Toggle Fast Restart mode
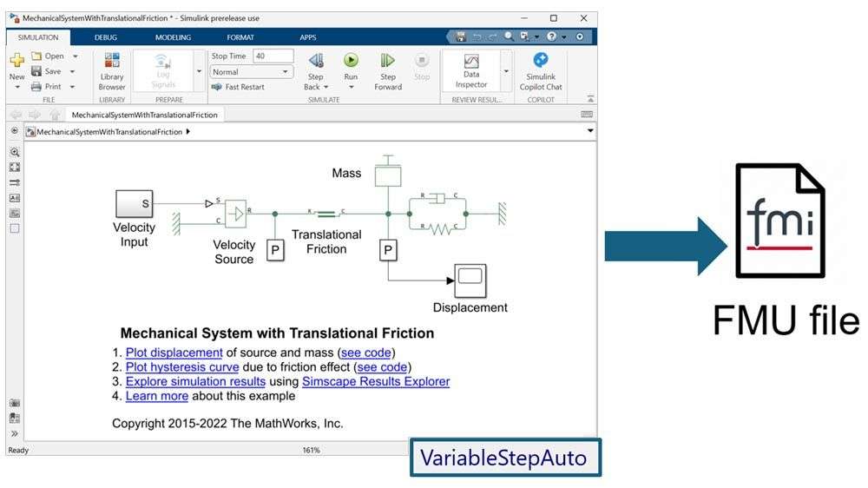 [x=238, y=87]
